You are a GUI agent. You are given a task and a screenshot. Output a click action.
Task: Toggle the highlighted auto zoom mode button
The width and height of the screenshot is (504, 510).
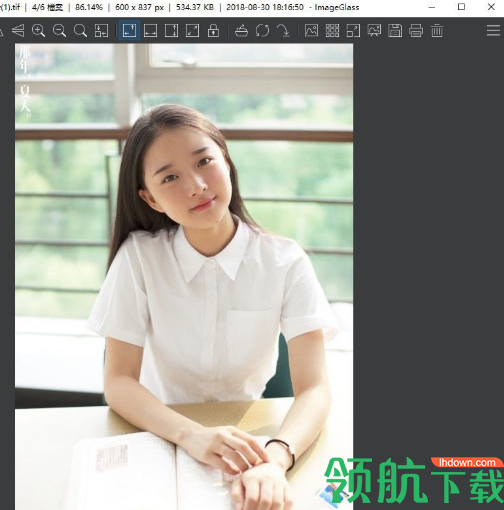pos(129,30)
